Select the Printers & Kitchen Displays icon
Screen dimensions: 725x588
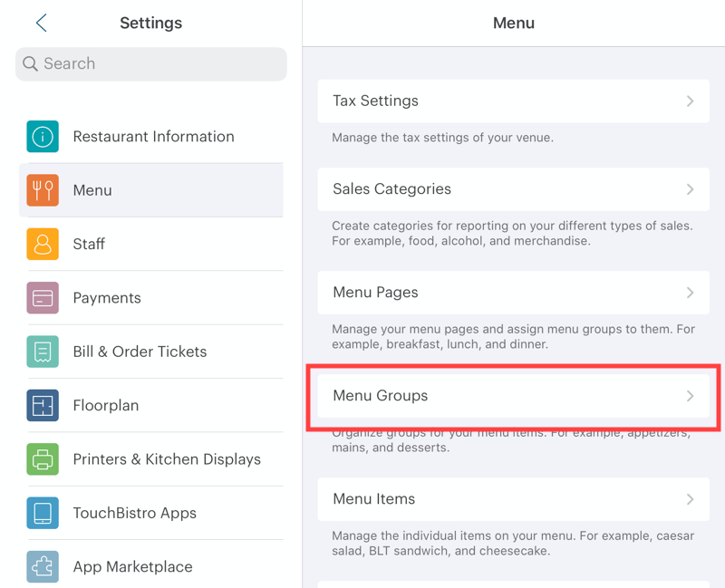(x=43, y=459)
